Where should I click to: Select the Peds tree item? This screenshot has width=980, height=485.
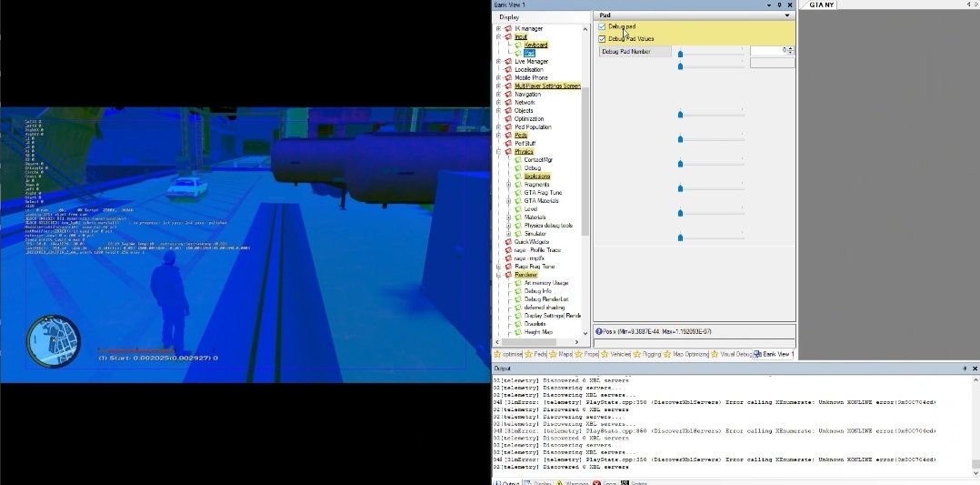coord(521,136)
